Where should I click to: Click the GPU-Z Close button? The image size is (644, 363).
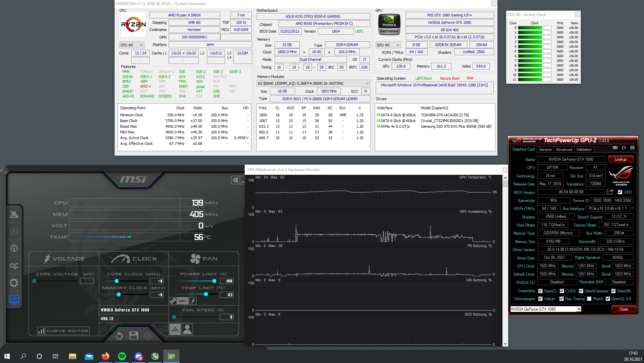click(x=623, y=309)
